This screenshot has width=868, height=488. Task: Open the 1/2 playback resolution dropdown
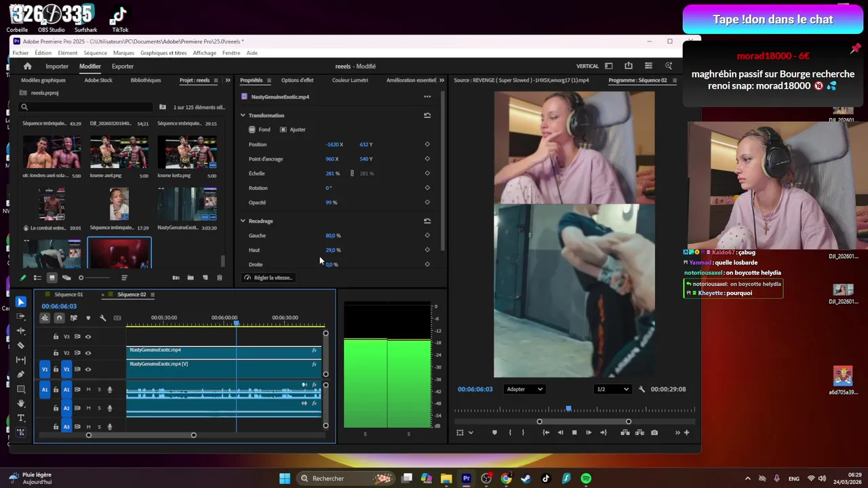point(612,389)
